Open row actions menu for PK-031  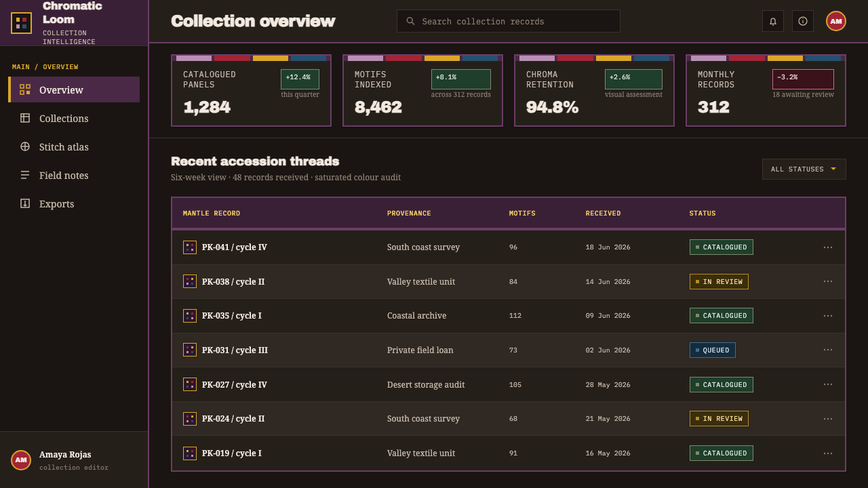(828, 350)
